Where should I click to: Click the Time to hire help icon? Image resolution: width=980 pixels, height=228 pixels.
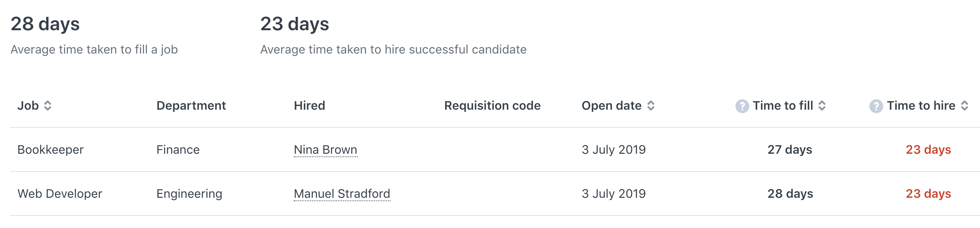(x=876, y=106)
